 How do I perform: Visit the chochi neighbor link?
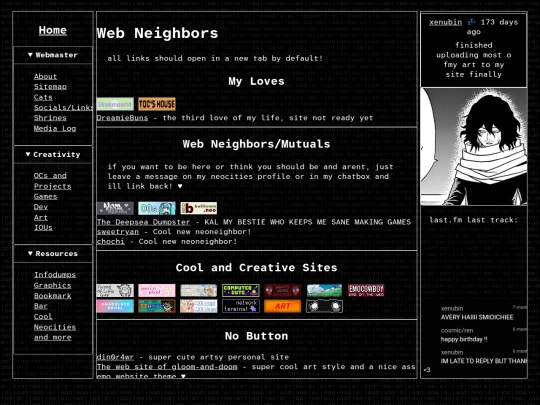[111, 241]
